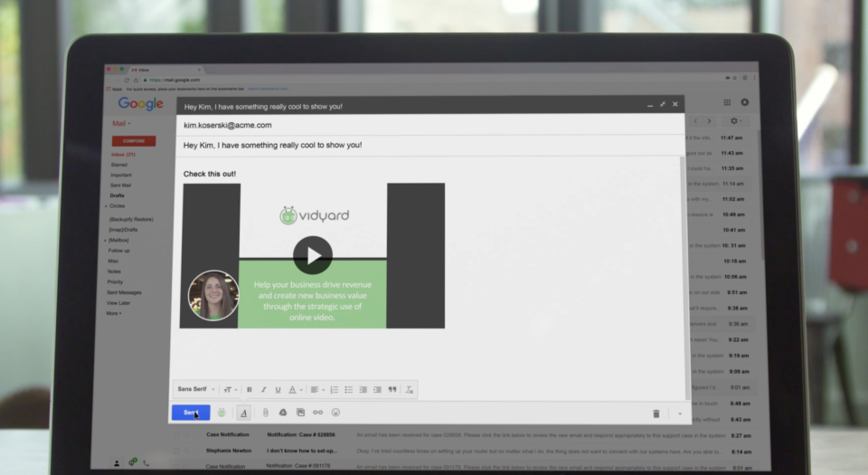This screenshot has height=475, width=868.
Task: Open the settings gear dropdown
Action: coord(736,120)
